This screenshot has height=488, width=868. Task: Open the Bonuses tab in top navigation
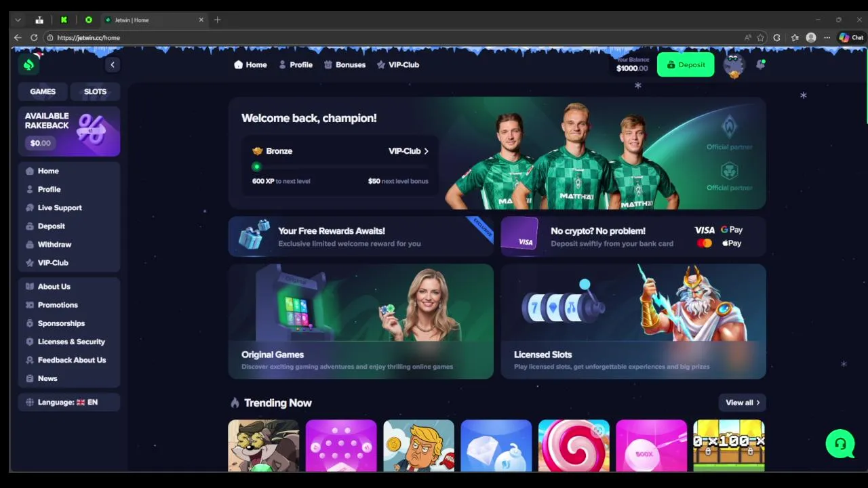344,64
